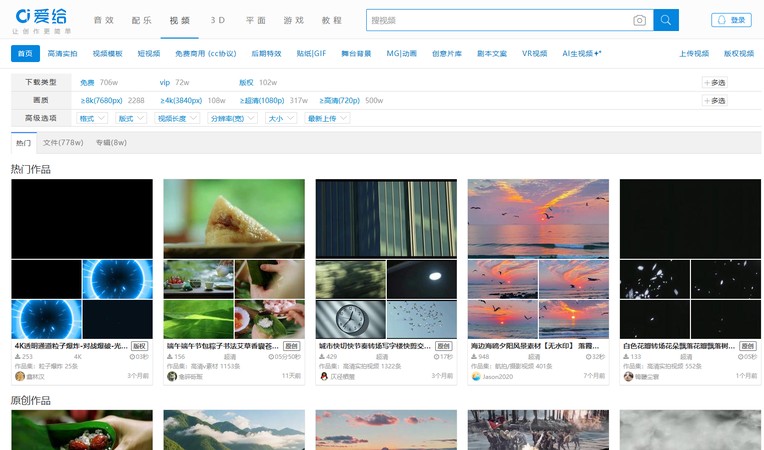The width and height of the screenshot is (764, 450).
Task: Click the author name Jason2020
Action: pyautogui.click(x=497, y=376)
